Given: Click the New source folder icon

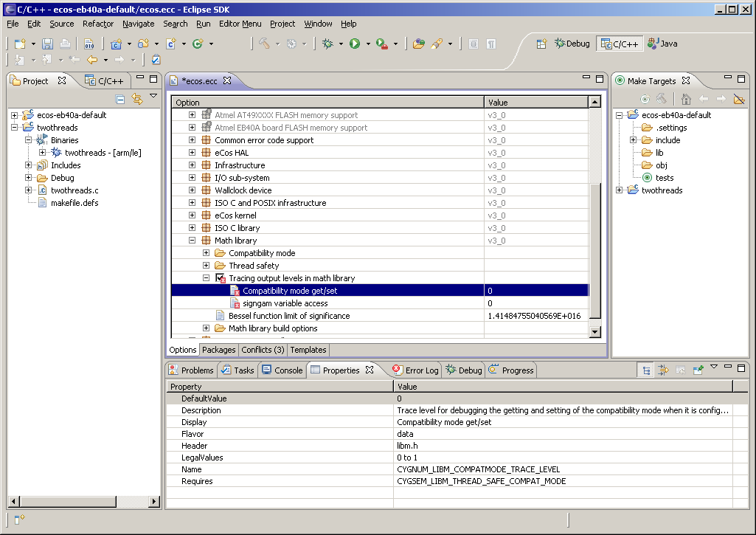Looking at the screenshot, I should tap(143, 44).
